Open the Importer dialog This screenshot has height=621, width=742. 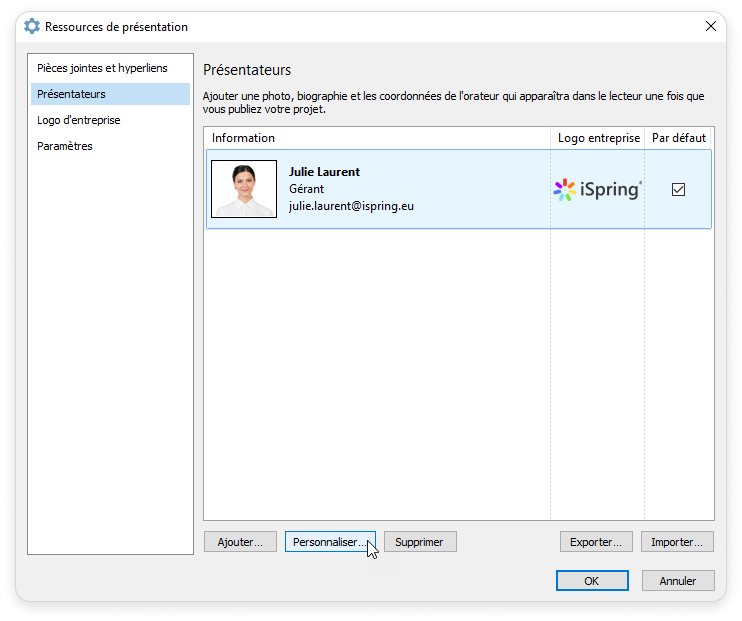coord(677,542)
